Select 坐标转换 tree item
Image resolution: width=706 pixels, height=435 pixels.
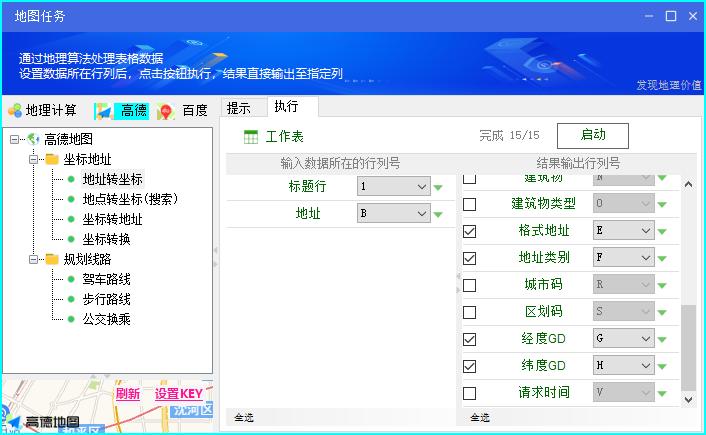107,239
